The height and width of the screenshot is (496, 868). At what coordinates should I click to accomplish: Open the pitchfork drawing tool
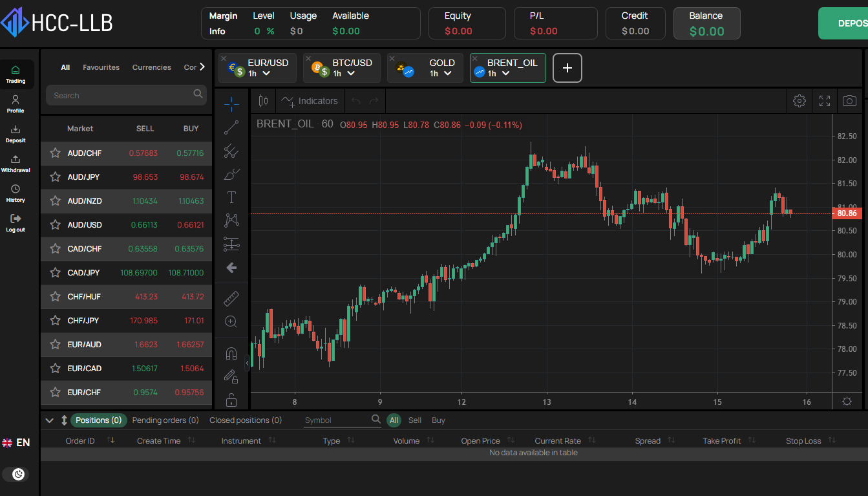point(231,151)
